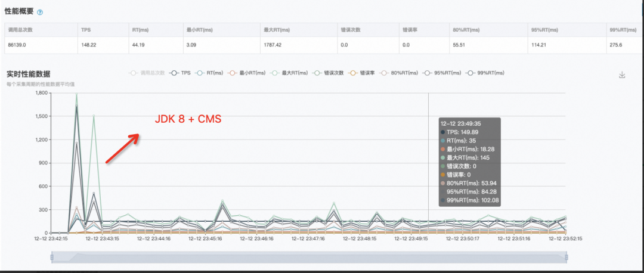Toggle the 最大RT(ms) legend series
This screenshot has width=644, height=273.
click(x=289, y=73)
